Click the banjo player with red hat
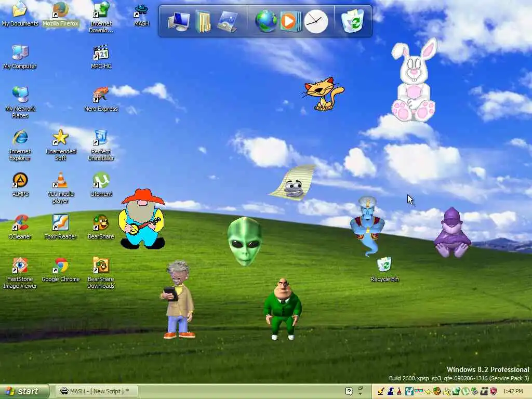This screenshot has height=399, width=532. coord(142,219)
